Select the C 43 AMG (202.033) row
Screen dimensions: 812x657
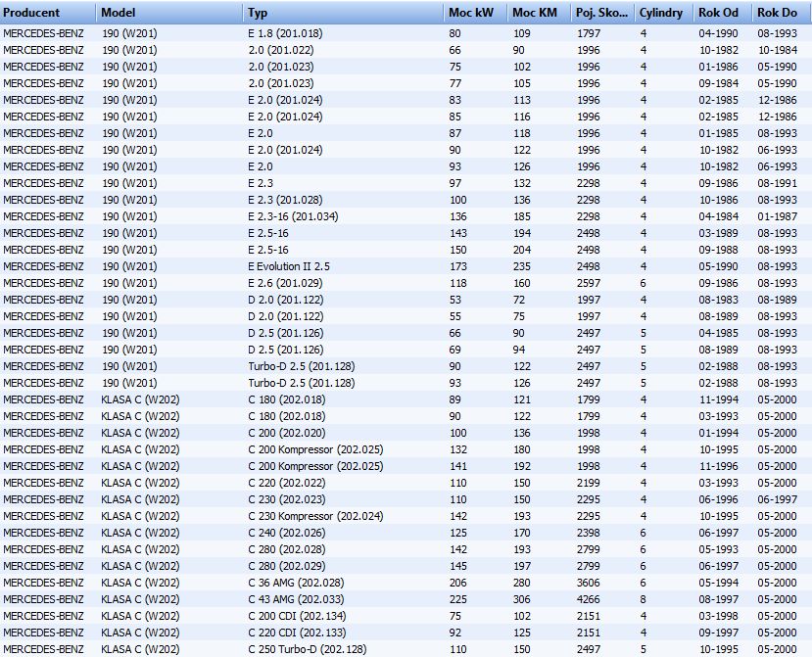tap(406, 599)
